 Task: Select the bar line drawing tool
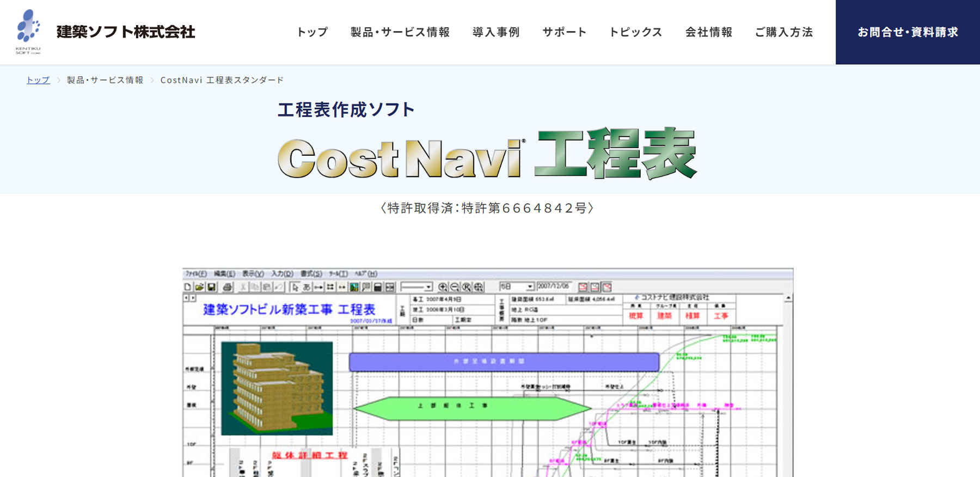318,287
